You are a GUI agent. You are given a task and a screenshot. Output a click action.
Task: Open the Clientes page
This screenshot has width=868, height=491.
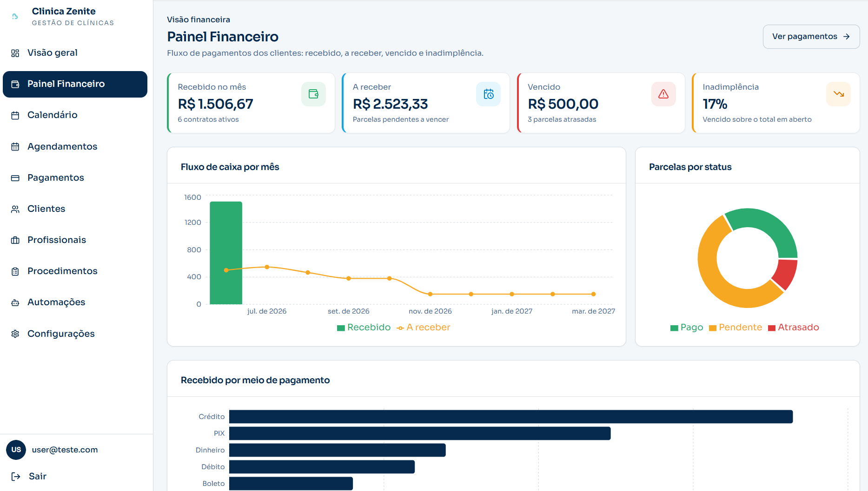(x=75, y=209)
